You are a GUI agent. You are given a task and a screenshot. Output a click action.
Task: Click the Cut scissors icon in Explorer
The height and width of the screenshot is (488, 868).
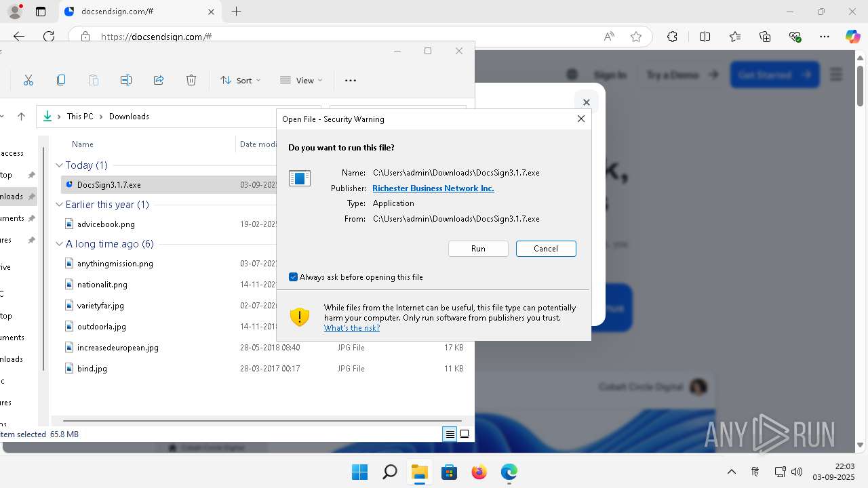28,80
